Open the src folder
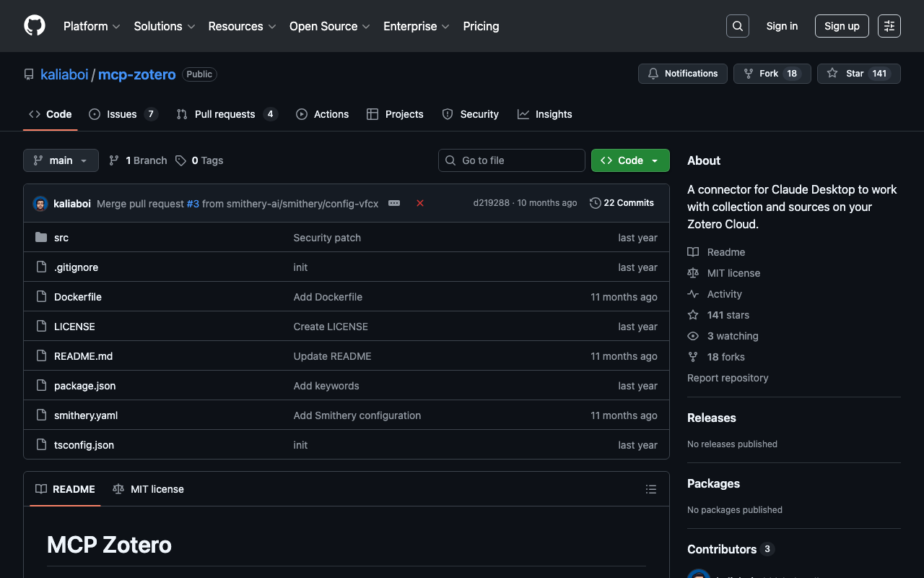This screenshot has height=578, width=924. tap(61, 238)
